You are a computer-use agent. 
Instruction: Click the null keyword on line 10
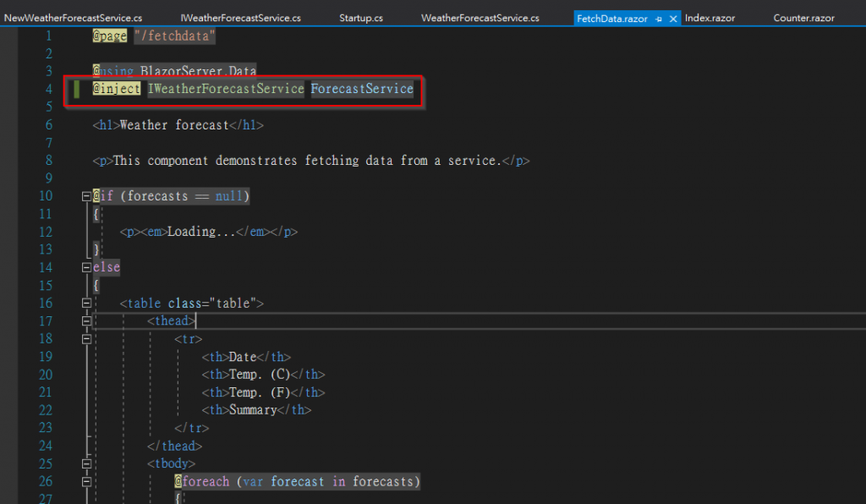(x=228, y=196)
